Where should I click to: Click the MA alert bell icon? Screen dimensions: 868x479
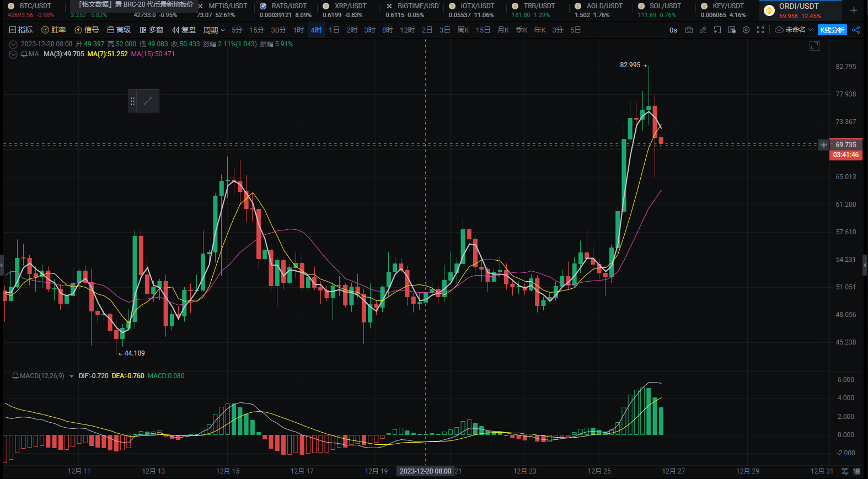pyautogui.click(x=24, y=54)
